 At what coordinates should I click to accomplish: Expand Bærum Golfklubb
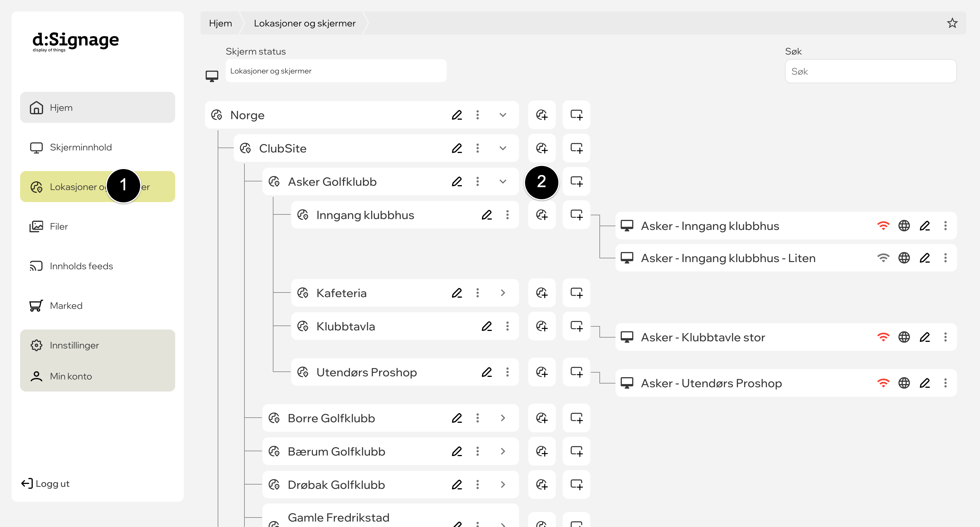[503, 451]
